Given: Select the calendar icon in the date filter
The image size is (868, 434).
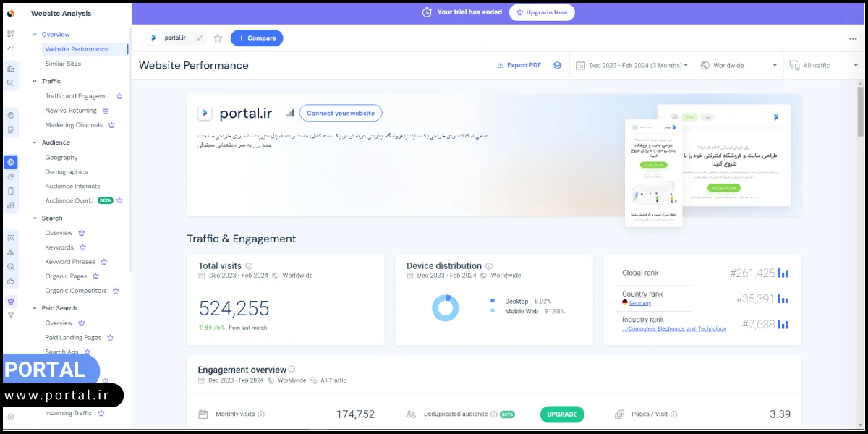Looking at the screenshot, I should tap(581, 65).
